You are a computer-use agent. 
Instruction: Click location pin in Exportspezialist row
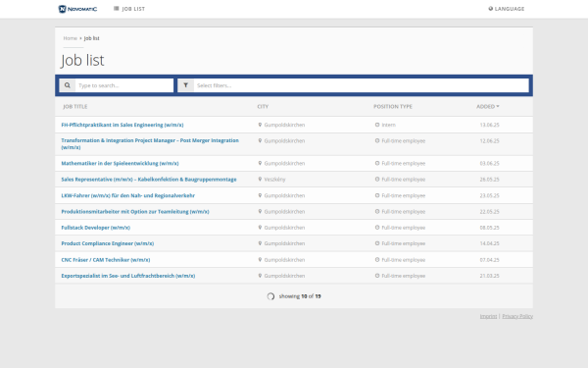coord(260,276)
